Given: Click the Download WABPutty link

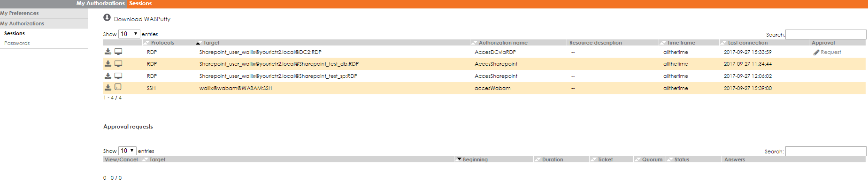Looking at the screenshot, I should (142, 19).
